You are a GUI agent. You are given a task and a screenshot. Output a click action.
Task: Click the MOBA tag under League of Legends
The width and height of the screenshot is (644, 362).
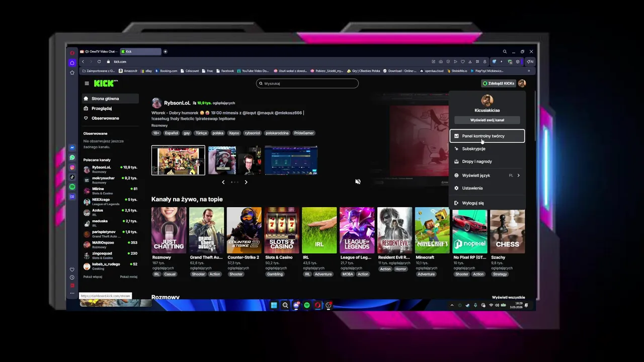(x=348, y=275)
